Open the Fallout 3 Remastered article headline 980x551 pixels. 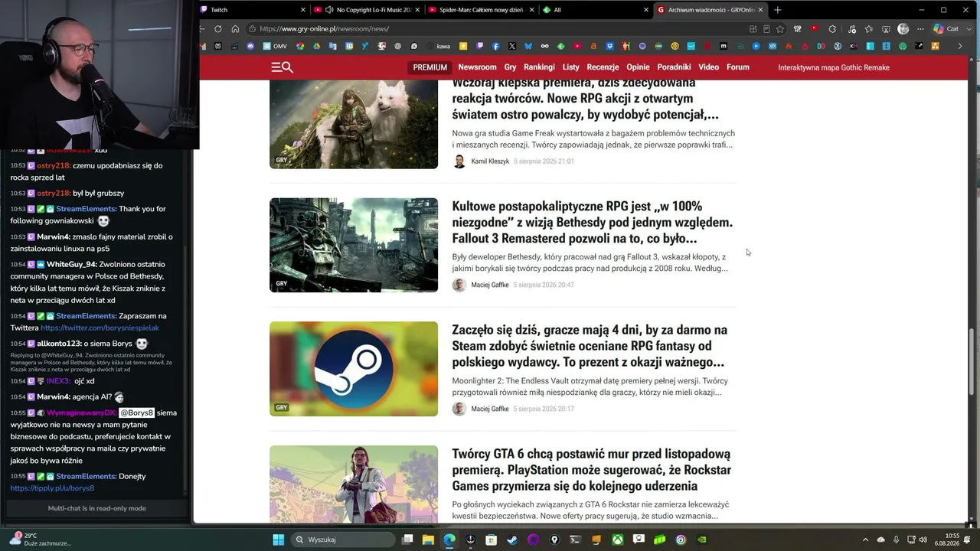click(x=593, y=222)
